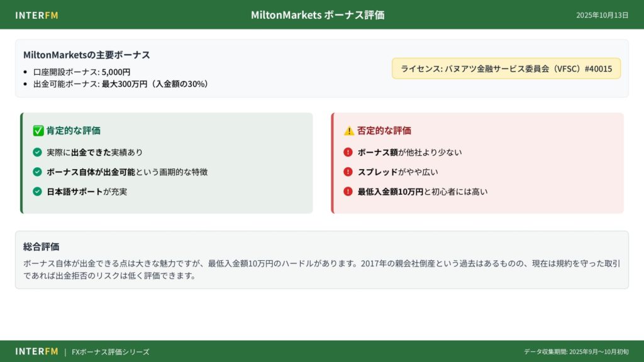Screen dimensions: 644x362
Task: Click the データ収集期間 note in footer
Action: coord(575,352)
